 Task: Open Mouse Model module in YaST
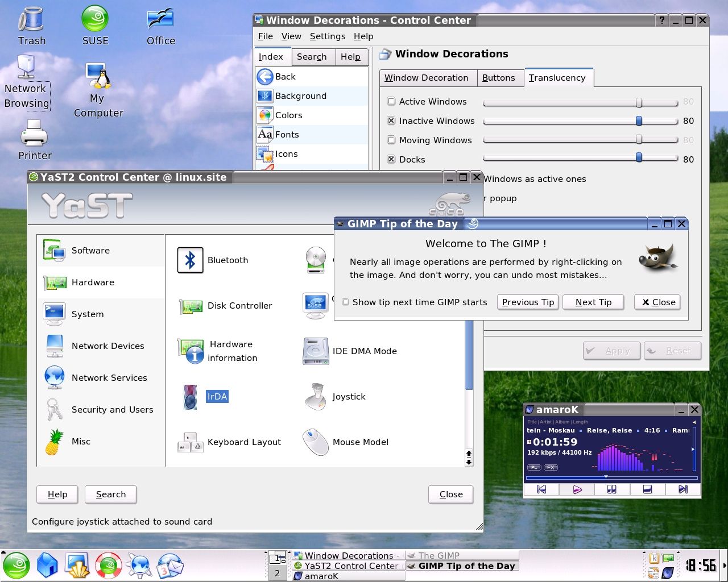[345, 442]
